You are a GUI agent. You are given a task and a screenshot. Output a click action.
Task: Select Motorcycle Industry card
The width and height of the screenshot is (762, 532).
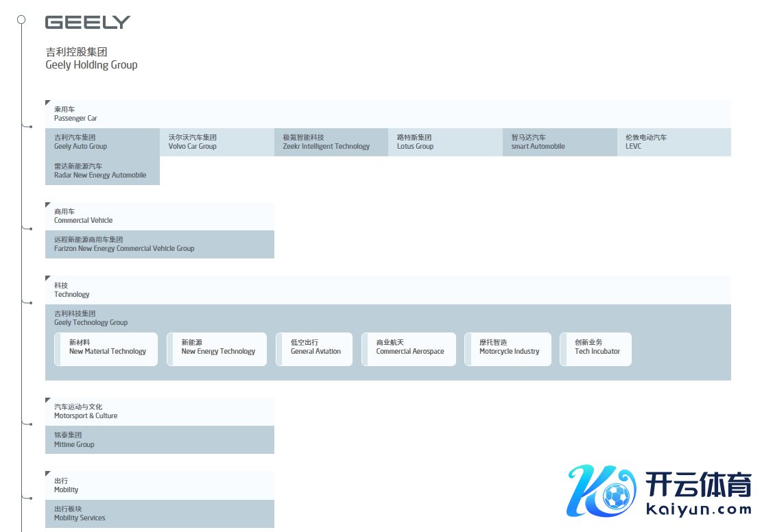pyautogui.click(x=508, y=350)
